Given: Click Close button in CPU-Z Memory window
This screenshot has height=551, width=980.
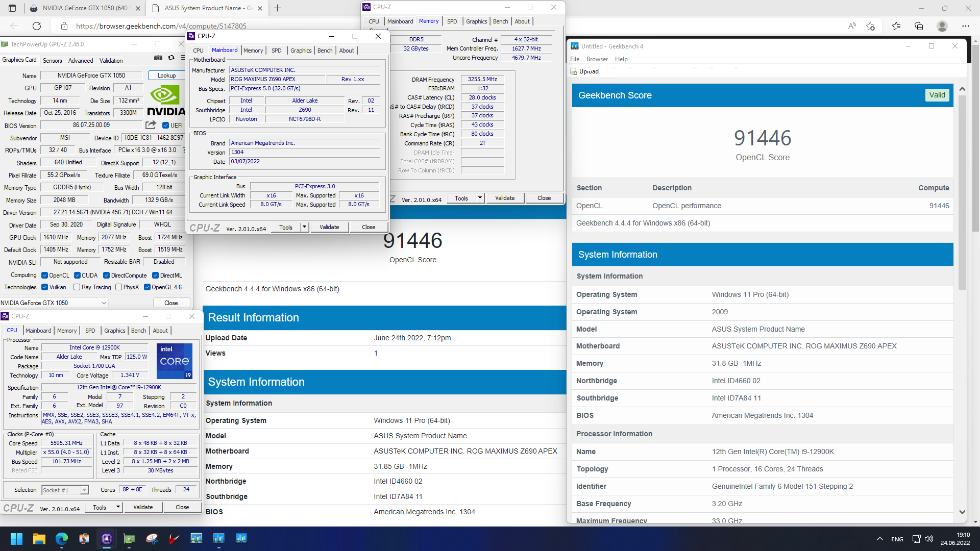Looking at the screenshot, I should (x=544, y=198).
